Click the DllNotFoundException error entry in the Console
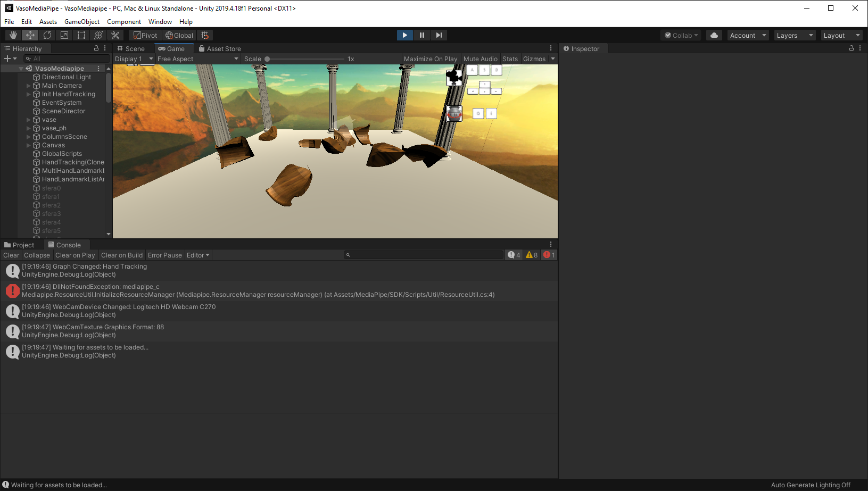The image size is (868, 491). point(213,290)
